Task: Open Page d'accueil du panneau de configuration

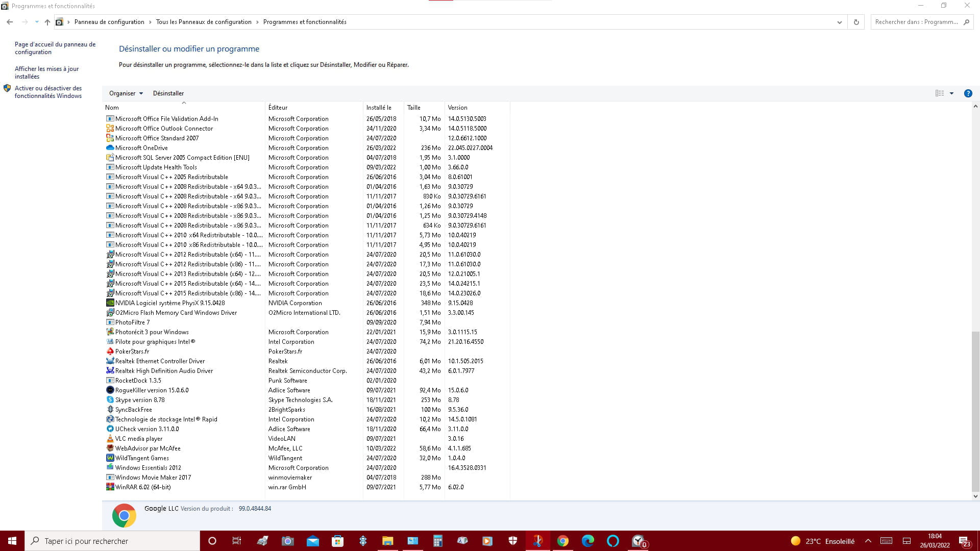Action: (x=55, y=48)
